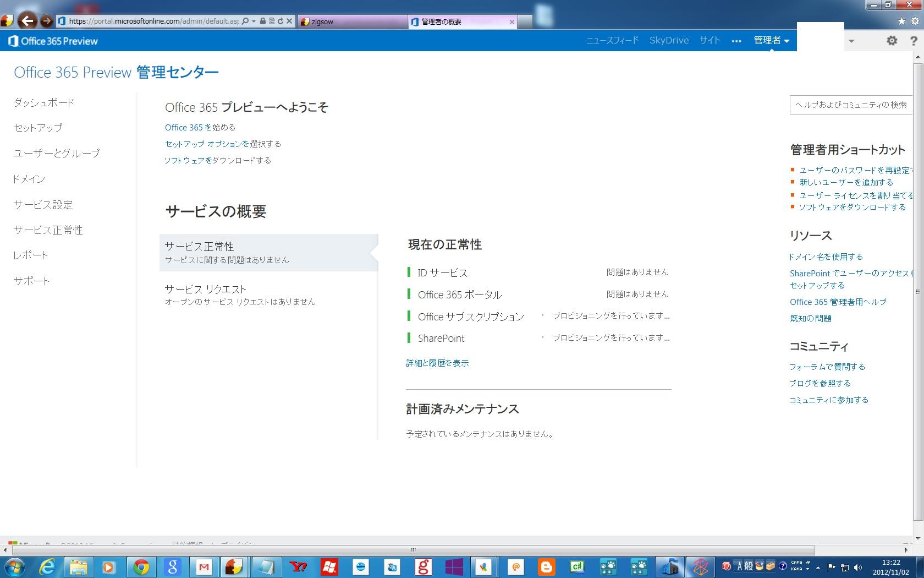Expand the 管理者 dropdown menu
The image size is (924, 578).
771,41
